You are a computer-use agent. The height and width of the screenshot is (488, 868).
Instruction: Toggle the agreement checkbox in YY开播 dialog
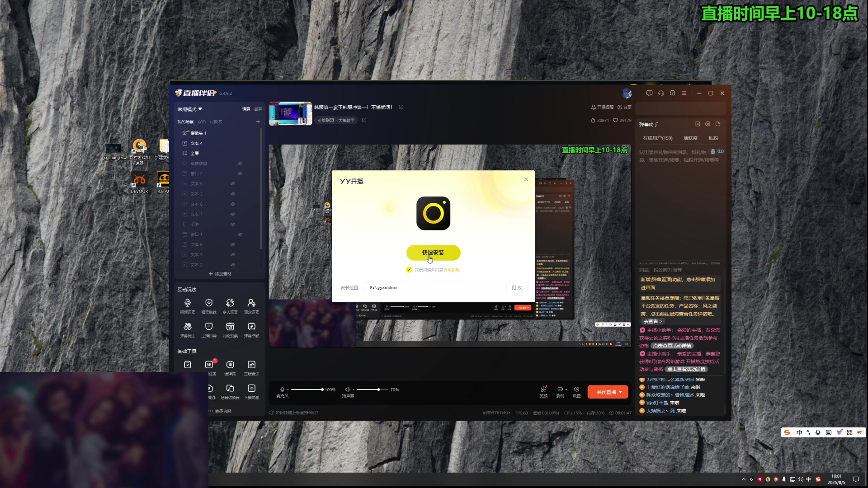409,270
